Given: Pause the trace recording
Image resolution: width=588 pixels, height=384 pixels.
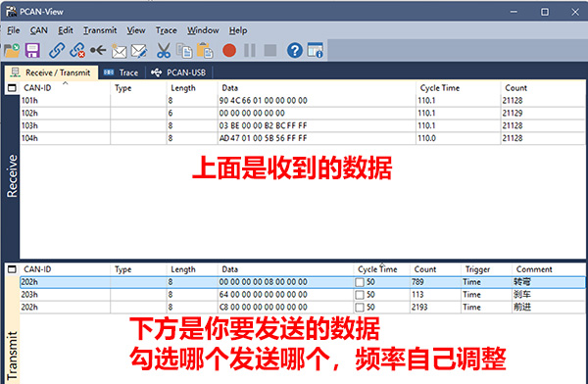Looking at the screenshot, I should pos(250,50).
